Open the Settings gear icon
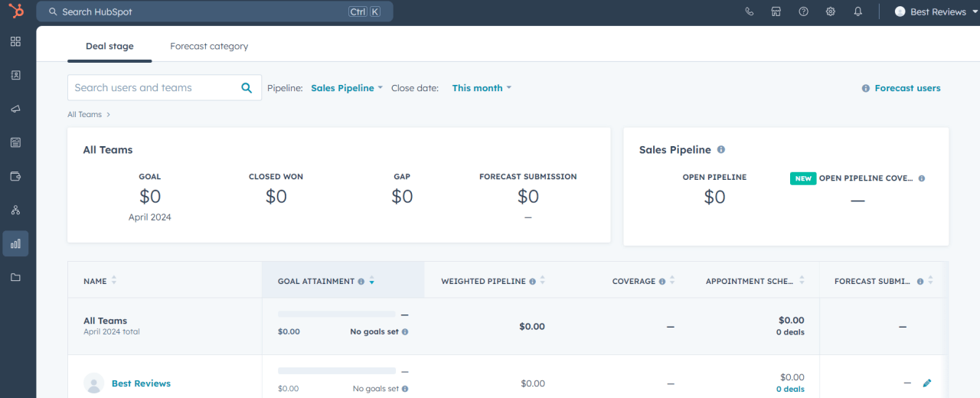980x398 pixels. (x=831, y=11)
